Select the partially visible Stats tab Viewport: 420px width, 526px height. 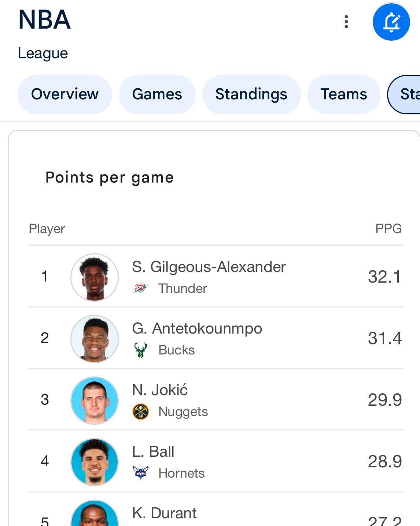click(408, 94)
